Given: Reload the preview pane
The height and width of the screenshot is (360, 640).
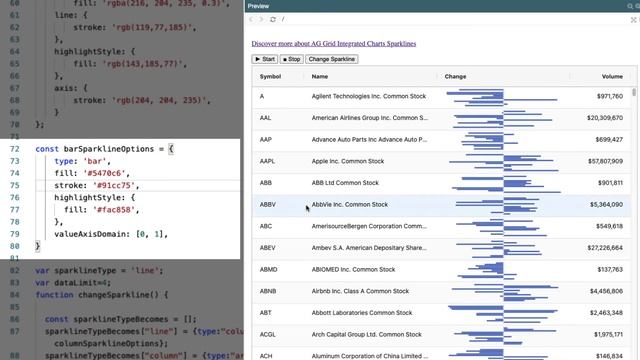Looking at the screenshot, I should (273, 19).
